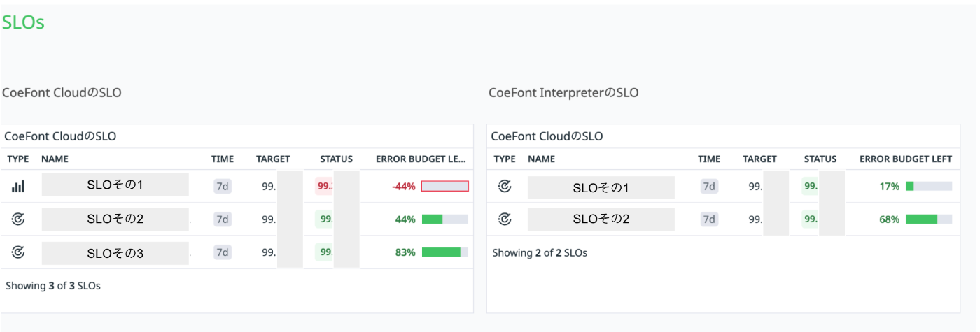Viewport: 980px width, 332px height.
Task: Click the -44% error budget value
Action: click(404, 187)
